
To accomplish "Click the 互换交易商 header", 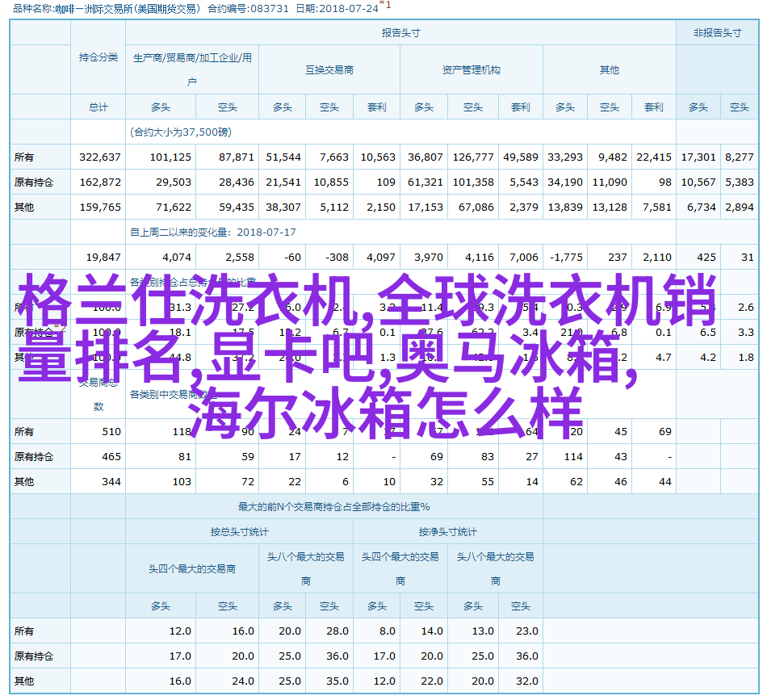I will [329, 70].
